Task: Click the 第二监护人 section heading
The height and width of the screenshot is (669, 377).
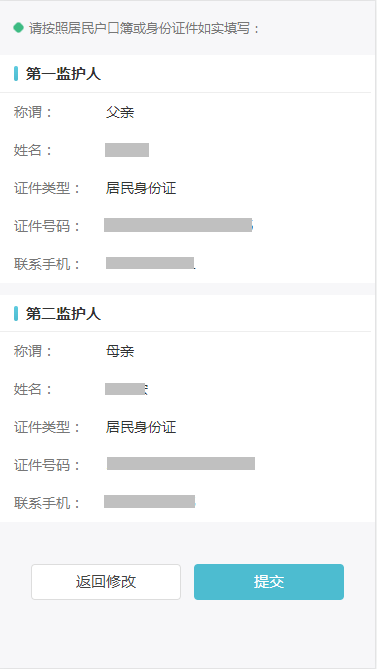Action: point(63,314)
